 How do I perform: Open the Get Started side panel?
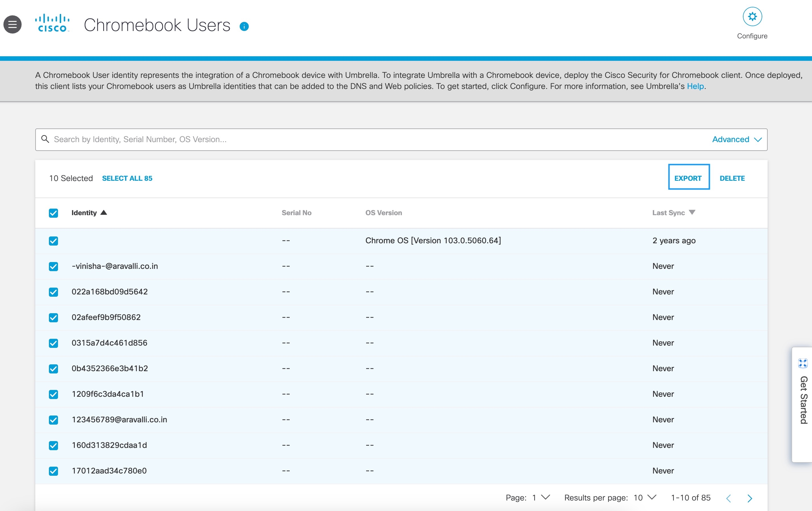pos(803,404)
